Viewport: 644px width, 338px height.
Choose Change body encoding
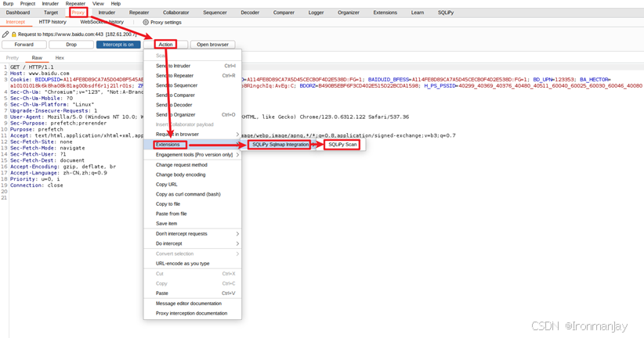(x=192, y=174)
